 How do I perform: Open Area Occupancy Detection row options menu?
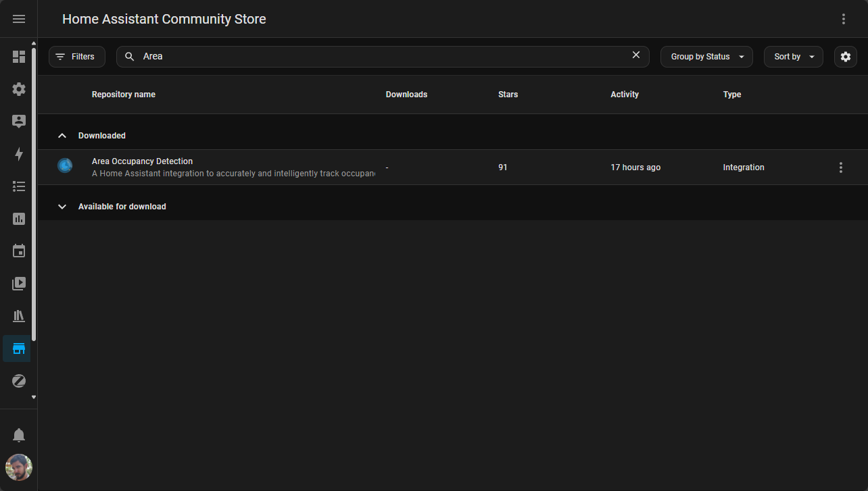pyautogui.click(x=840, y=167)
